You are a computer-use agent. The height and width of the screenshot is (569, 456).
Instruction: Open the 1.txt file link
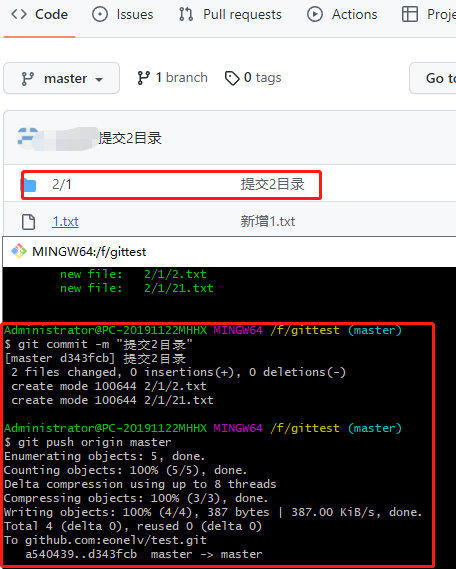coord(65,221)
